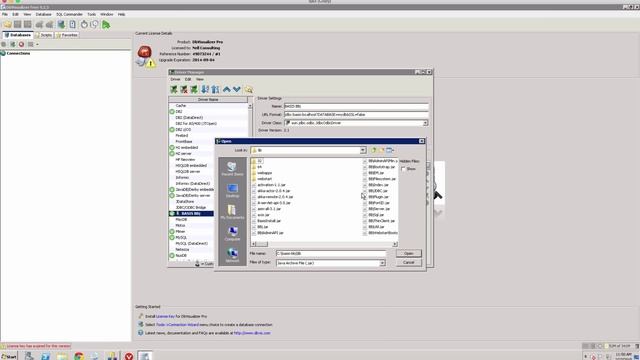Expand the Files of type dropdown
Viewport: 640px width, 360px height.
382,263
